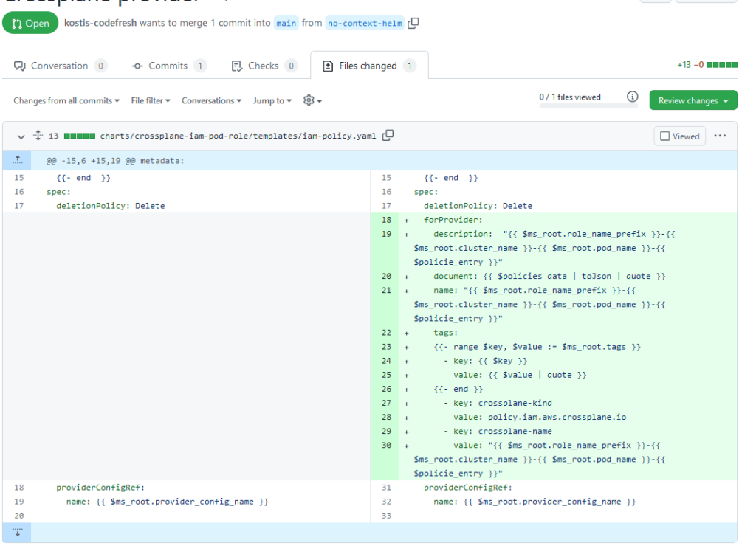Open the Checks tab
The width and height of the screenshot is (756, 560).
pyautogui.click(x=264, y=66)
